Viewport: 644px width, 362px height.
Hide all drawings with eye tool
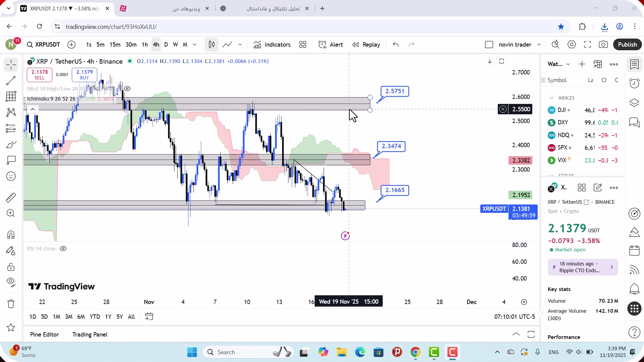click(x=11, y=283)
